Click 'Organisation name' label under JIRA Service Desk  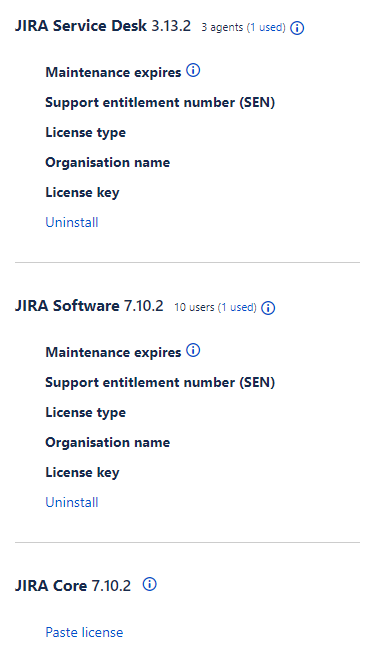tap(108, 162)
